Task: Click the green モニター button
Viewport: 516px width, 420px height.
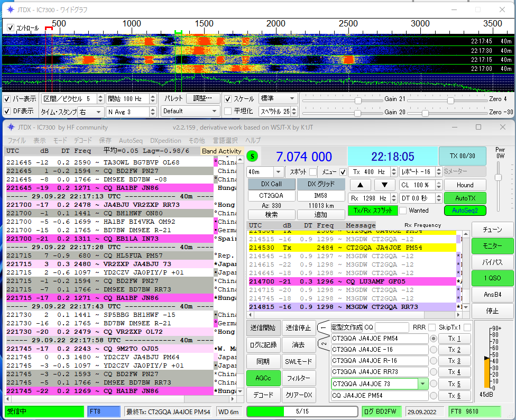Action: [x=492, y=246]
